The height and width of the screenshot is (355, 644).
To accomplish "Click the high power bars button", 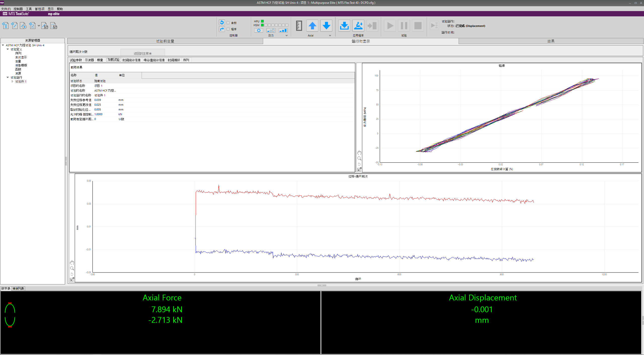I will (283, 30).
